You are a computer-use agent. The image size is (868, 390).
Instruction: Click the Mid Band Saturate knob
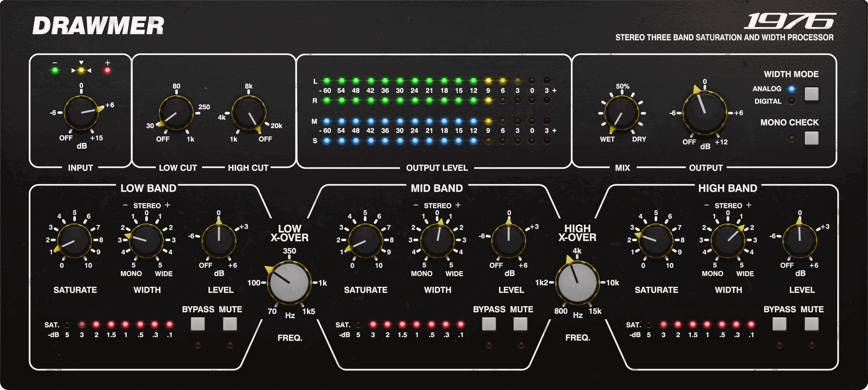[x=365, y=241]
